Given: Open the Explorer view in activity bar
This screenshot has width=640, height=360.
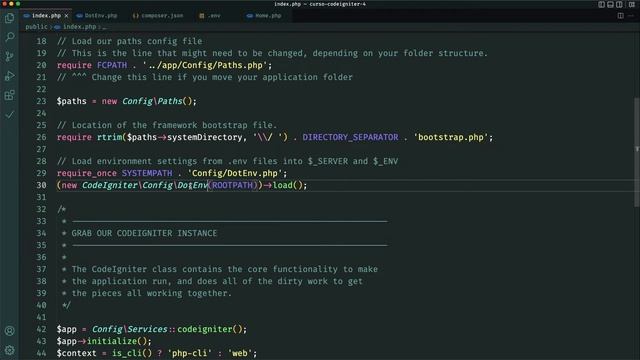Looking at the screenshot, I should [9, 18].
